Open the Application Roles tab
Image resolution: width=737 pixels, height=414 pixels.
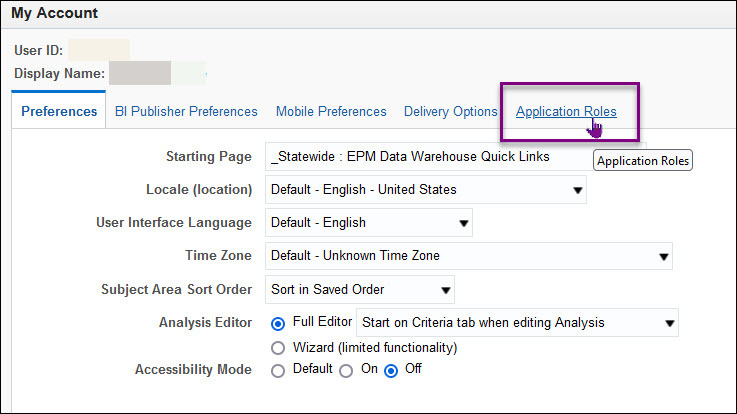(566, 112)
